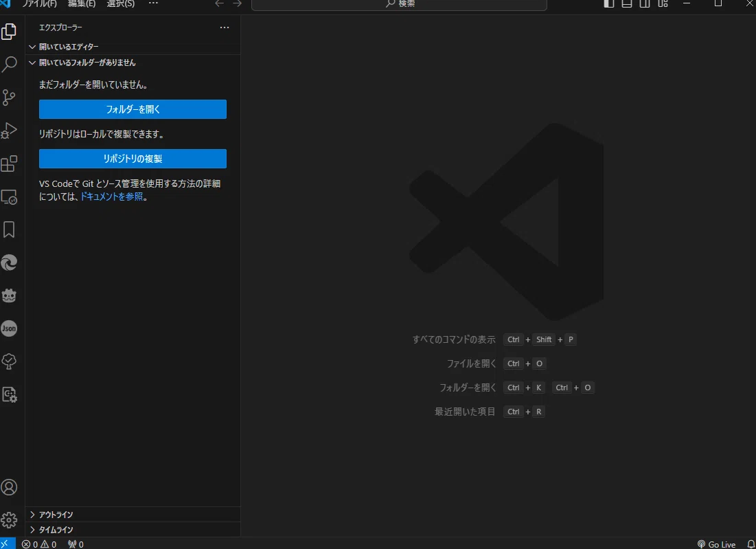Show errors and warnings count in status bar
This screenshot has width=756, height=549.
pyautogui.click(x=39, y=544)
